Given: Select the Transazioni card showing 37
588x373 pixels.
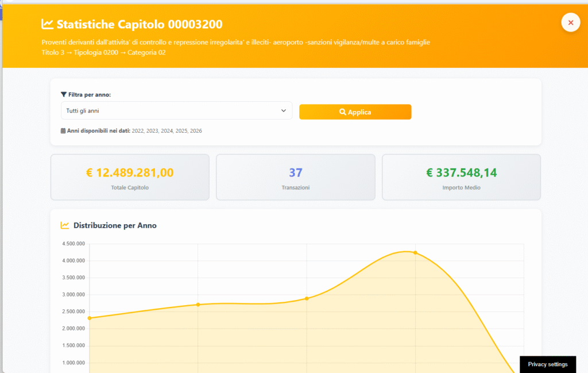Looking at the screenshot, I should point(295,177).
